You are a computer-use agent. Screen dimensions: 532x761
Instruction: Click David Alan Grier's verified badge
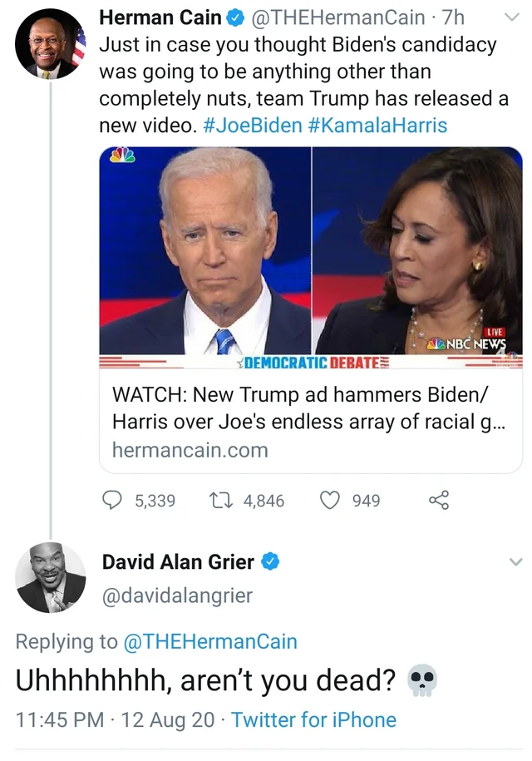tap(271, 561)
